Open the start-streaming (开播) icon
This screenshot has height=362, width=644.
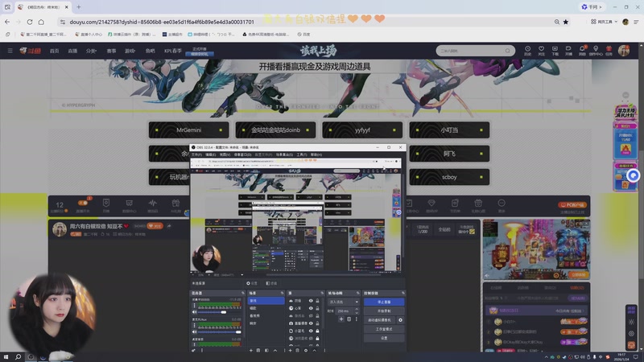pyautogui.click(x=568, y=49)
